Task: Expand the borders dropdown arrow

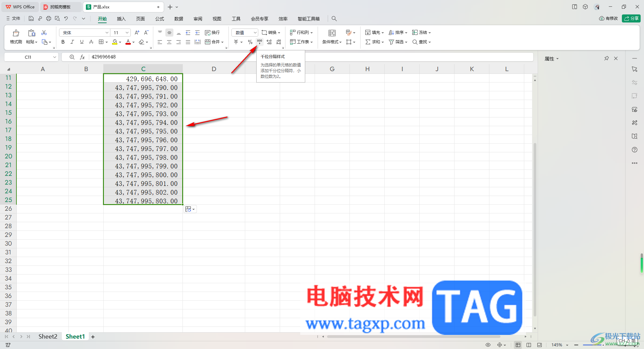Action: click(107, 42)
